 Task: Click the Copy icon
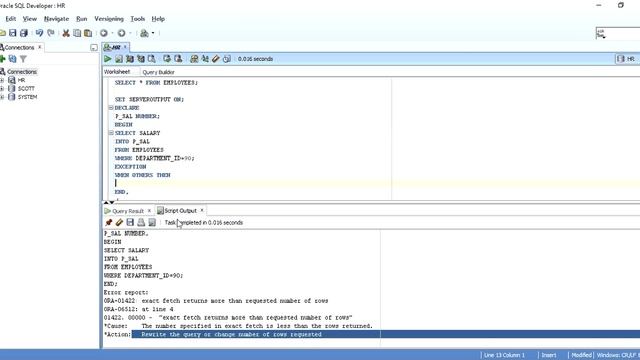[77, 33]
